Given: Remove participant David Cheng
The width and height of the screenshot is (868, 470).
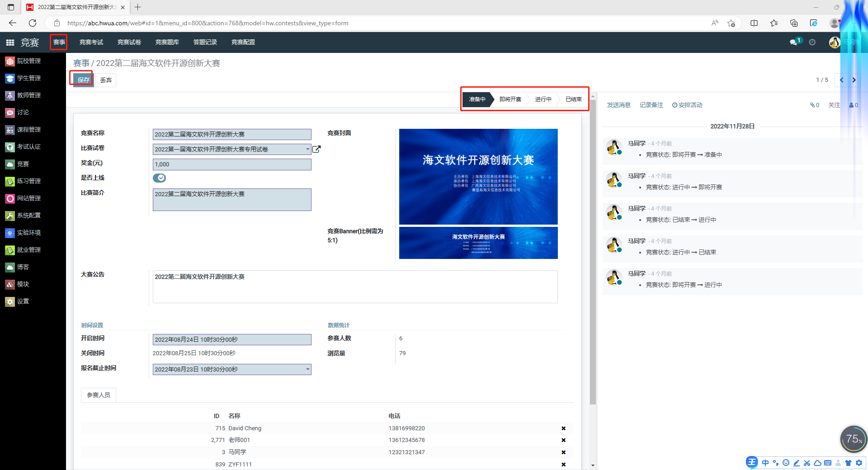Looking at the screenshot, I should pyautogui.click(x=563, y=428).
